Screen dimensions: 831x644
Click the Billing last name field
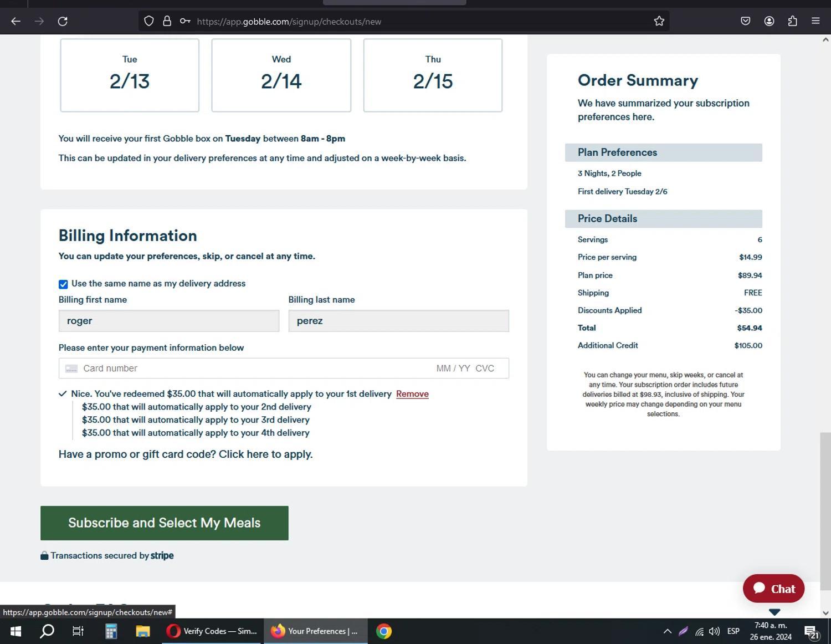click(398, 321)
